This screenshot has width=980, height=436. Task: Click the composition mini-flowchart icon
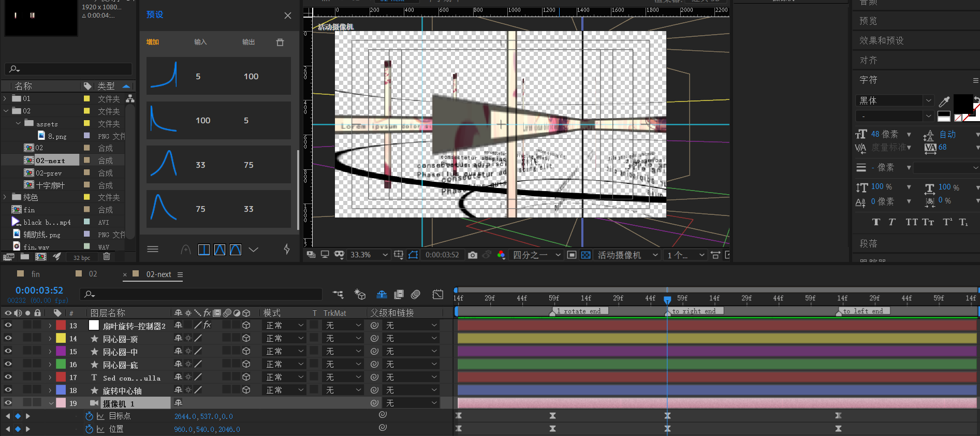(x=338, y=295)
